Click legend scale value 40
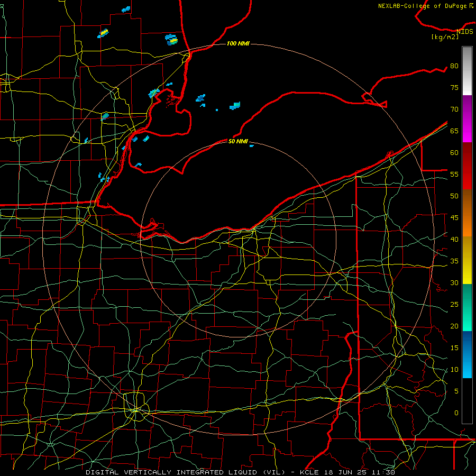476x476 pixels. coord(454,240)
